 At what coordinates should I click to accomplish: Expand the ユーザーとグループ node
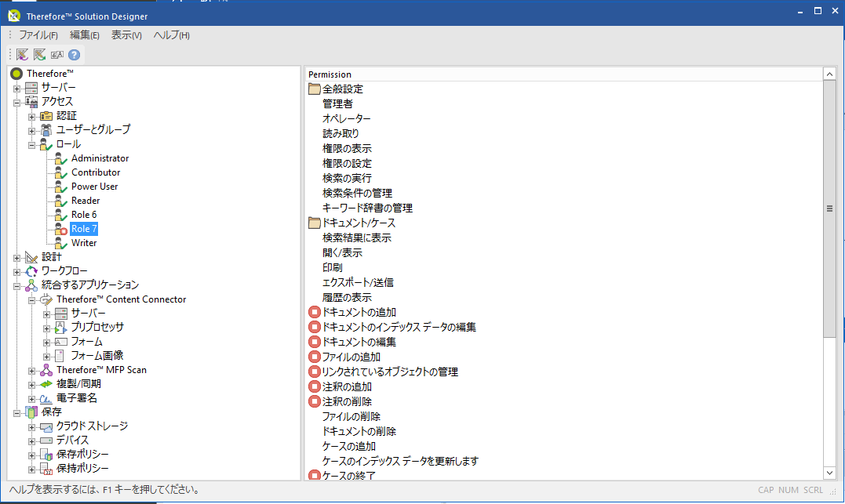(x=32, y=130)
